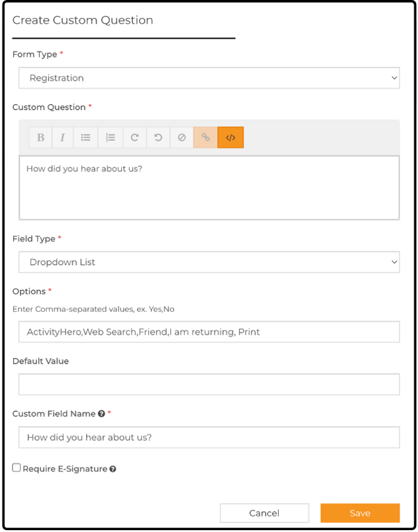Click into the Custom Question text area

209,188
